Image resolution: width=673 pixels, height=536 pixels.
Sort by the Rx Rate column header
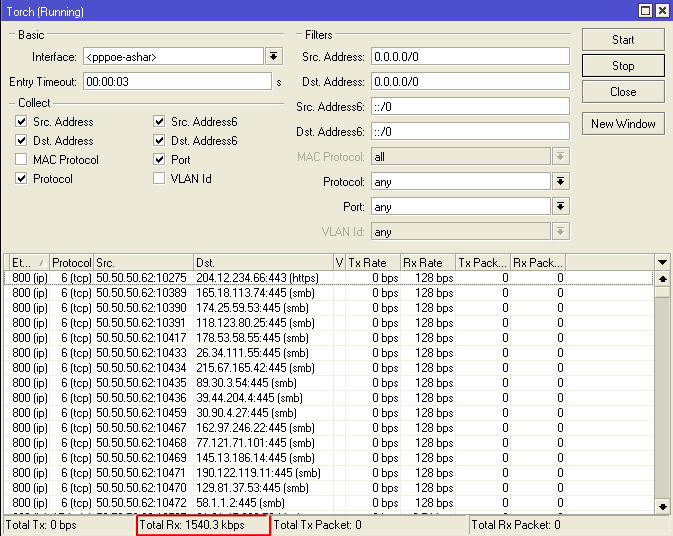point(427,262)
